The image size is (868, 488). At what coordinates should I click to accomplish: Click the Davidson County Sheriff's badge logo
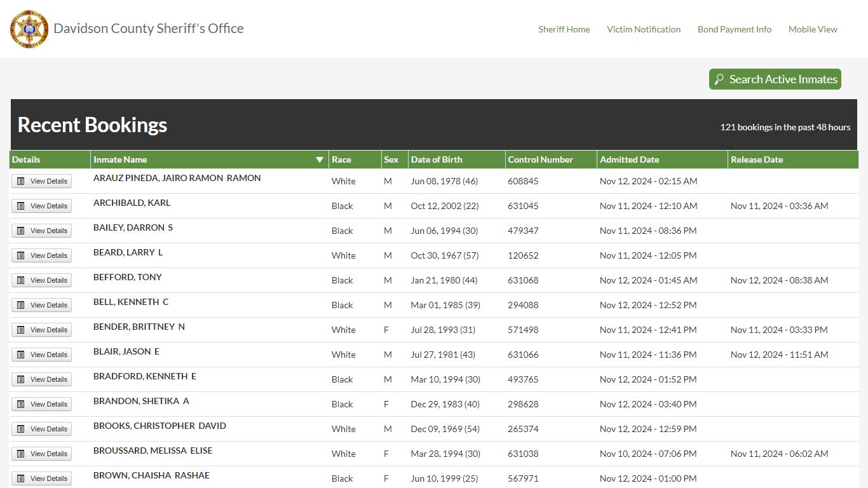(29, 29)
